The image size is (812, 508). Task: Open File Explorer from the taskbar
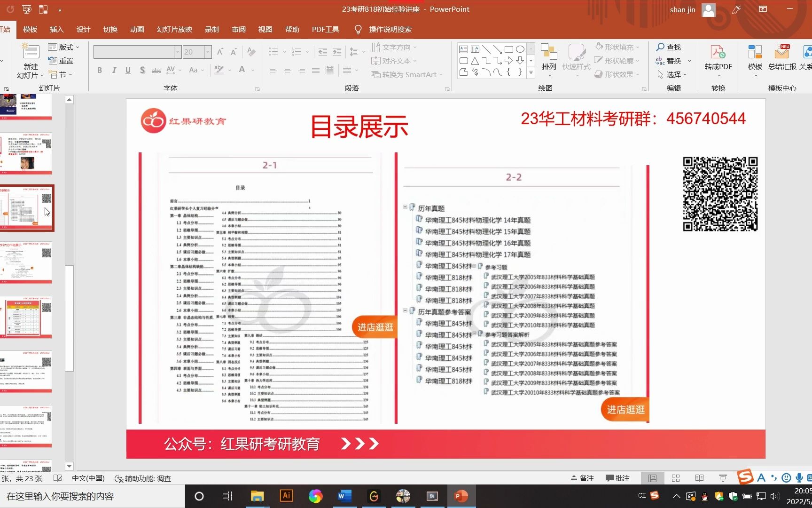click(257, 496)
